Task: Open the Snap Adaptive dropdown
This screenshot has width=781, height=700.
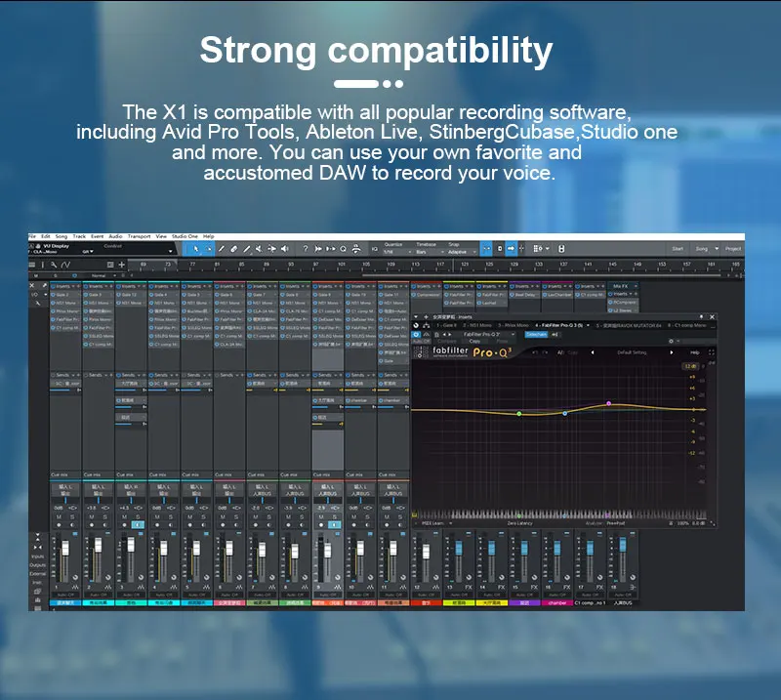Action: (462, 252)
